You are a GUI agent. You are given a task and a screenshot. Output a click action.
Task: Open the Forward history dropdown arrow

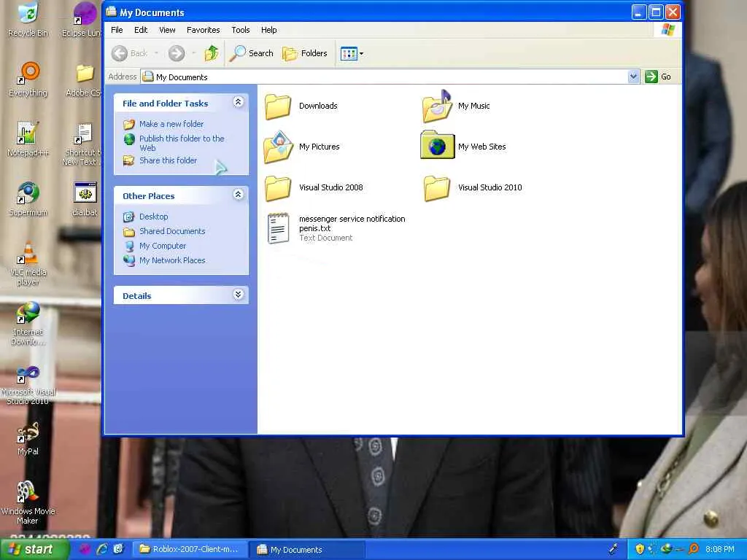[193, 53]
